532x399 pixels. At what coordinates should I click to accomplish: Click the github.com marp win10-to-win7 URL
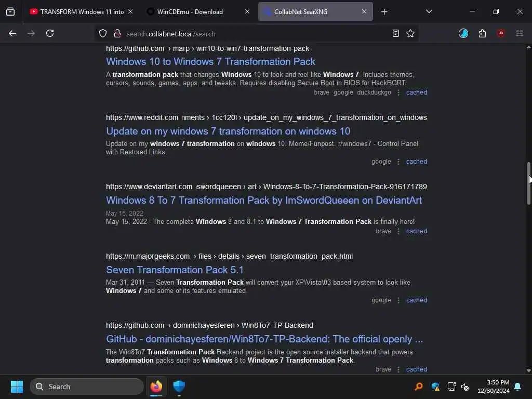[x=207, y=48]
